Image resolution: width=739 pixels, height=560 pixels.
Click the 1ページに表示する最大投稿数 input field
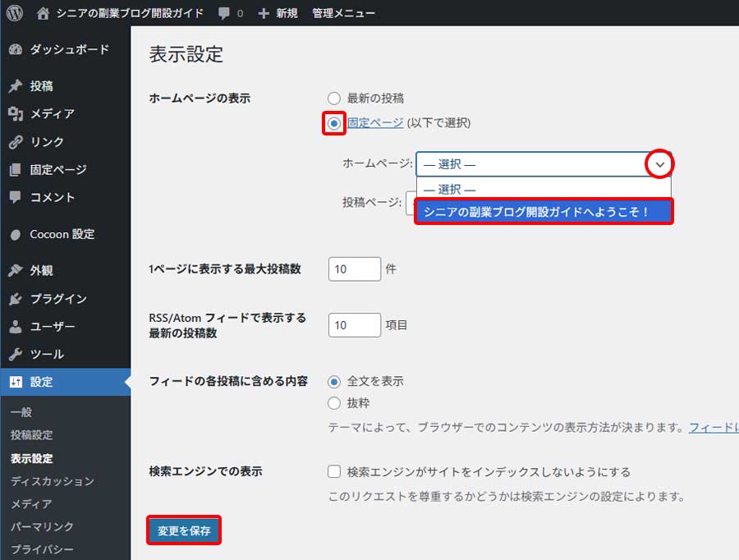click(354, 269)
